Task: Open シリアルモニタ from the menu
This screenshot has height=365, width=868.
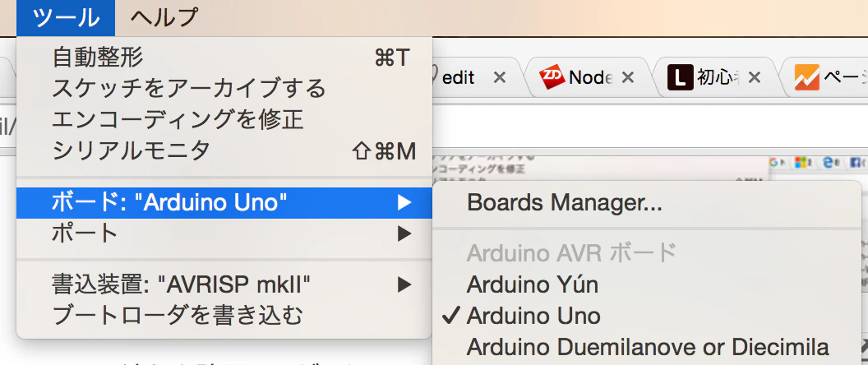Action: point(224,150)
